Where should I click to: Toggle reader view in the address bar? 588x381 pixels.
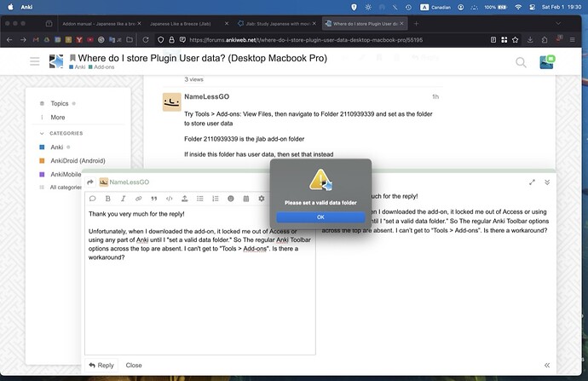[493, 40]
